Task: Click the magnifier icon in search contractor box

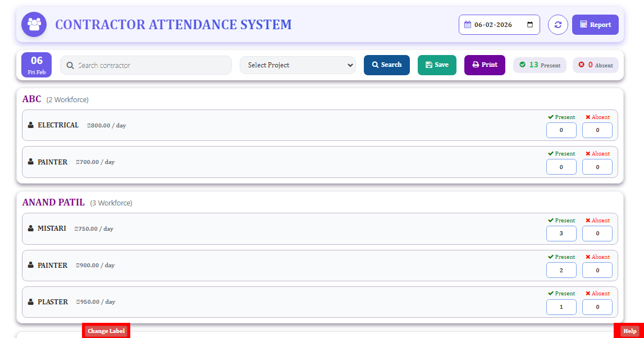Action: (x=70, y=65)
